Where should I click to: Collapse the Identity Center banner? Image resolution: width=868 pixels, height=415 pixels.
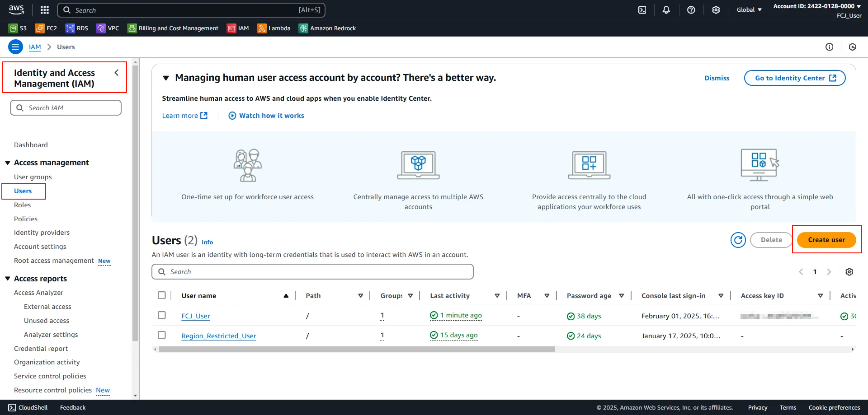(x=166, y=78)
